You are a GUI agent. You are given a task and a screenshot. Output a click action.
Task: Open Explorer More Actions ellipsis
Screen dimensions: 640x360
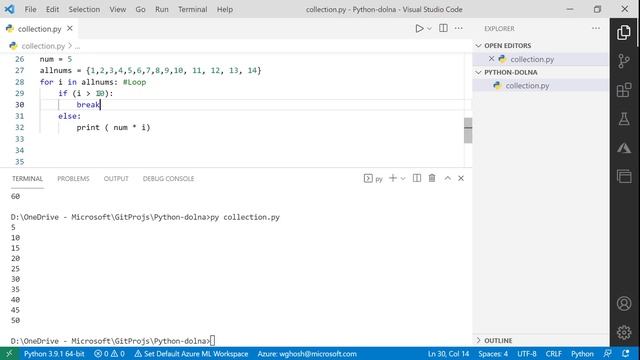point(596,28)
